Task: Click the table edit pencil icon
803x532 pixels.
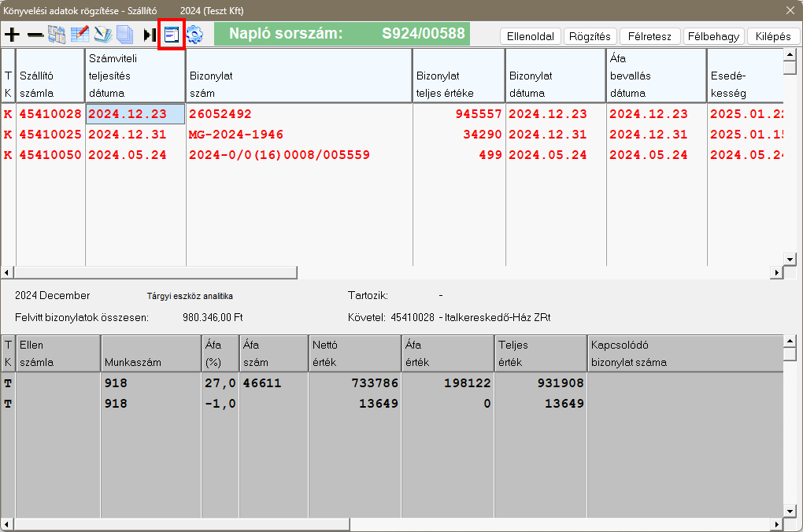Action: tap(80, 35)
